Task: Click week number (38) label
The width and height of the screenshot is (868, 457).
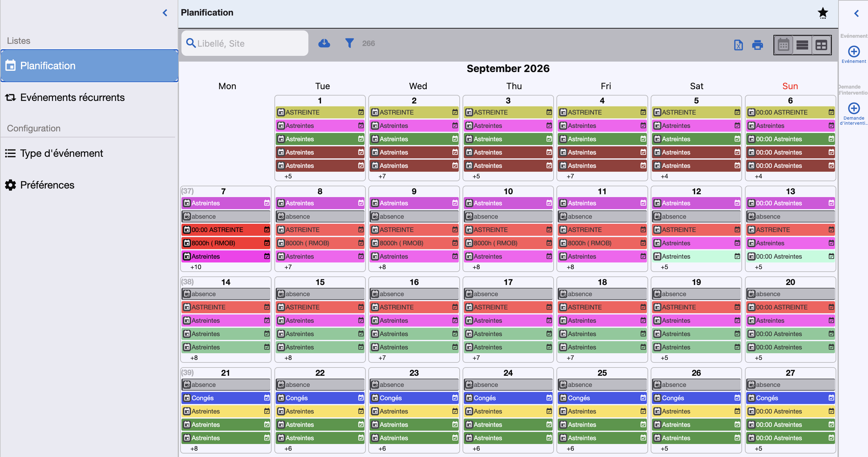Action: (x=187, y=282)
